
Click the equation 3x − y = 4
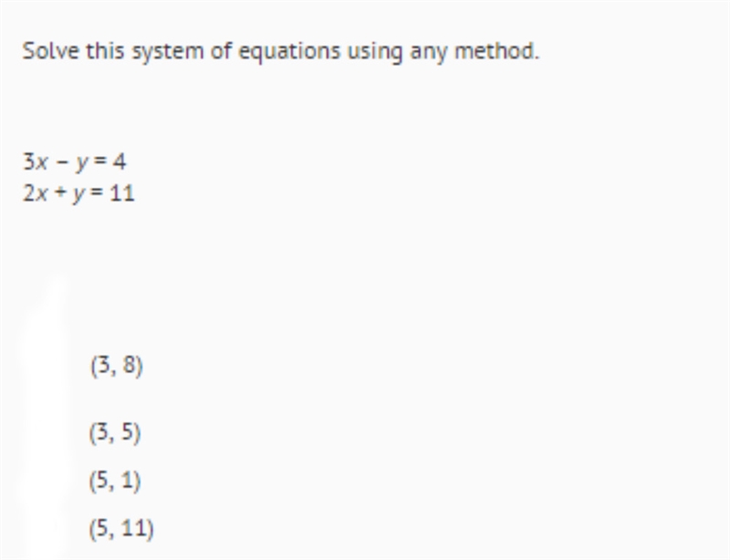tap(75, 162)
